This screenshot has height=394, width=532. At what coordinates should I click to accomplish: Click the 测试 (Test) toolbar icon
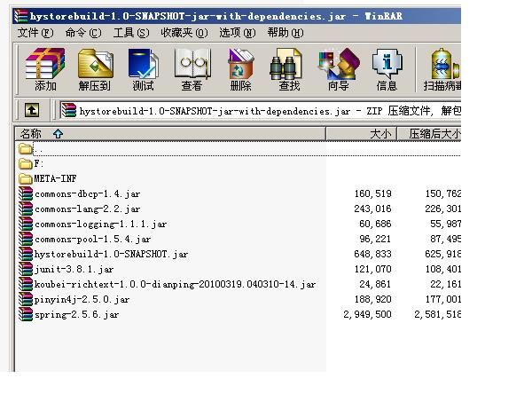143,64
